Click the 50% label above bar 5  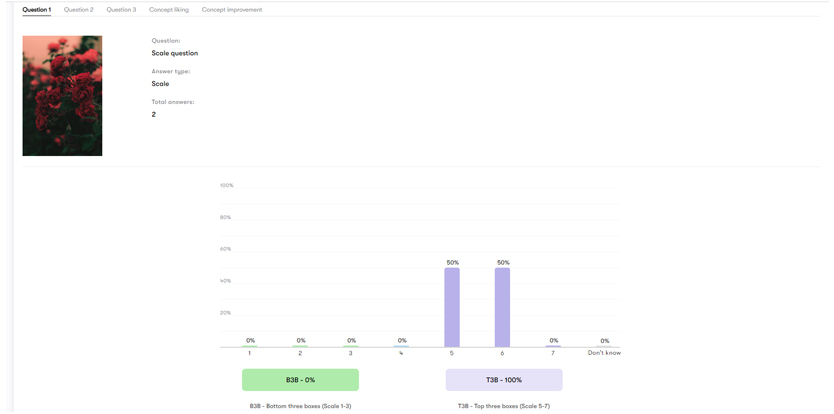click(x=452, y=262)
